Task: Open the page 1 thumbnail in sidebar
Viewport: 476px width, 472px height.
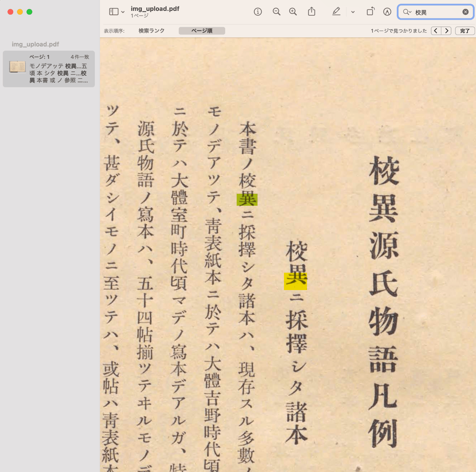Action: pos(17,67)
